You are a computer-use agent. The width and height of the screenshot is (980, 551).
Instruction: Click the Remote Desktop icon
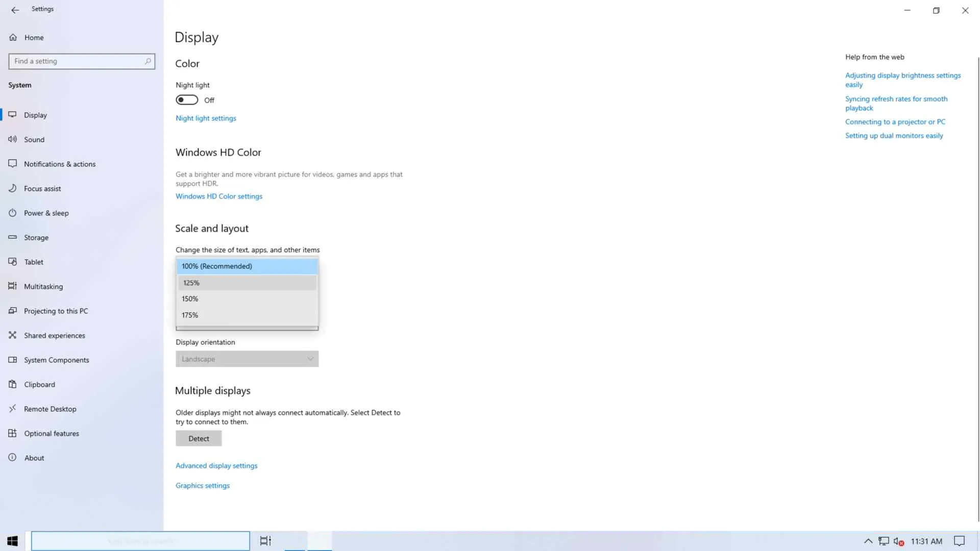(13, 409)
